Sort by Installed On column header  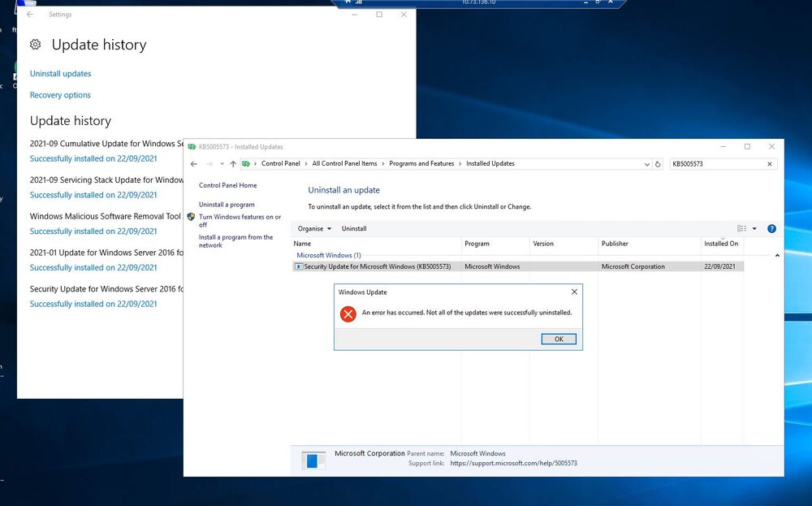pos(722,244)
